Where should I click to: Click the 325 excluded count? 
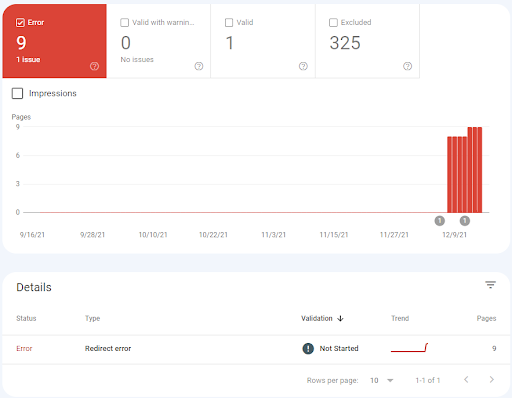[345, 43]
